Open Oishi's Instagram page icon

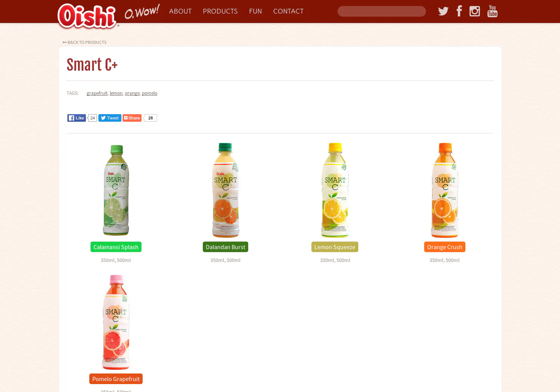pyautogui.click(x=474, y=11)
